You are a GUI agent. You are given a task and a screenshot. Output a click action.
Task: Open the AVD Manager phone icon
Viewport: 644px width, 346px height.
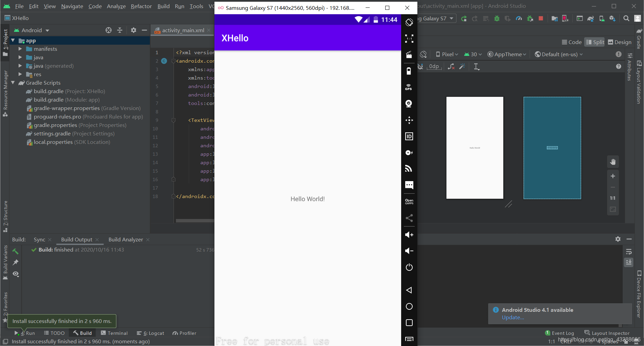[x=602, y=19]
